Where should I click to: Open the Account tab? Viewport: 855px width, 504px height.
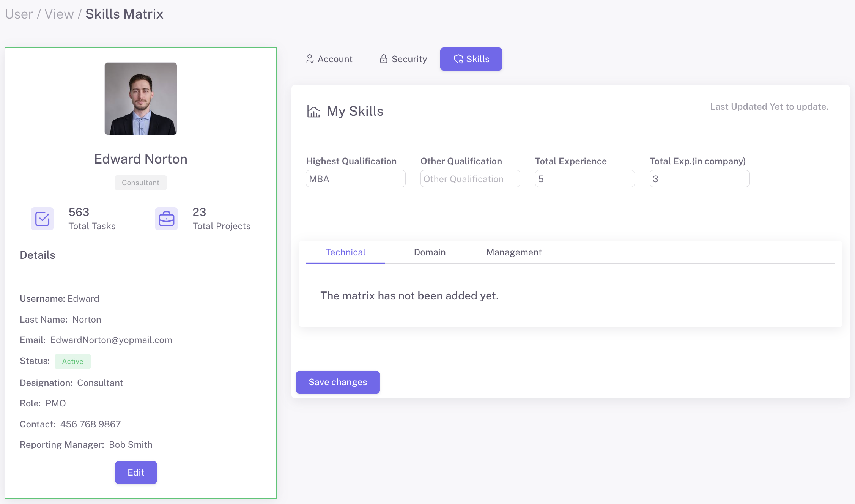click(329, 59)
